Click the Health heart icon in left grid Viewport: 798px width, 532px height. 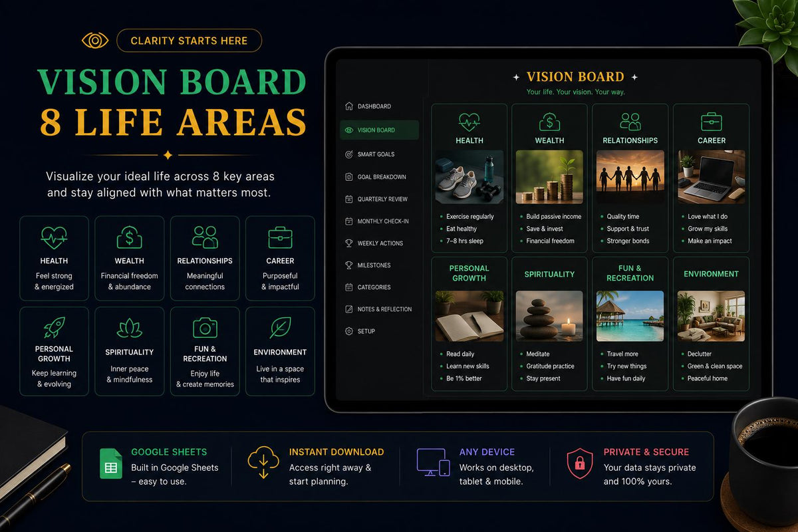point(54,237)
